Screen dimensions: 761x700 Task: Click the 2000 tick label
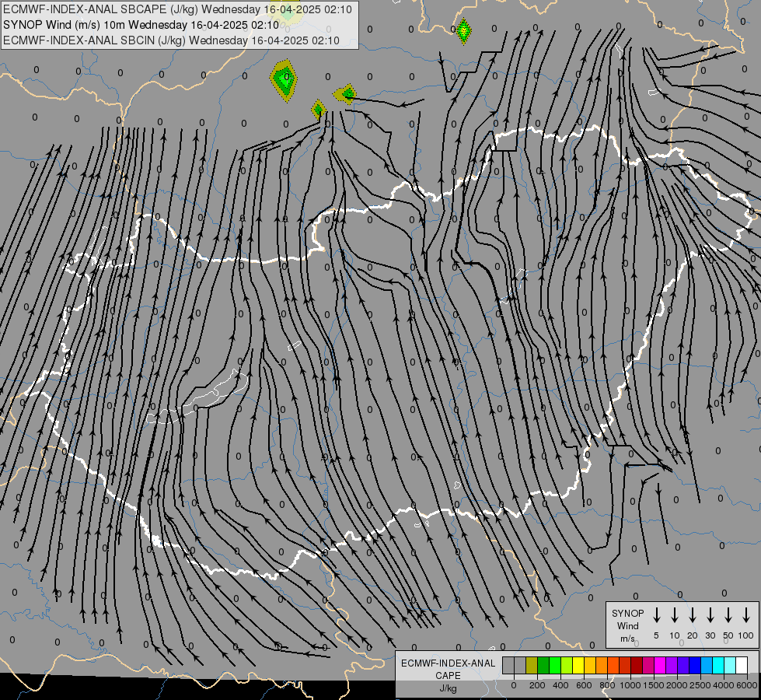(x=677, y=685)
